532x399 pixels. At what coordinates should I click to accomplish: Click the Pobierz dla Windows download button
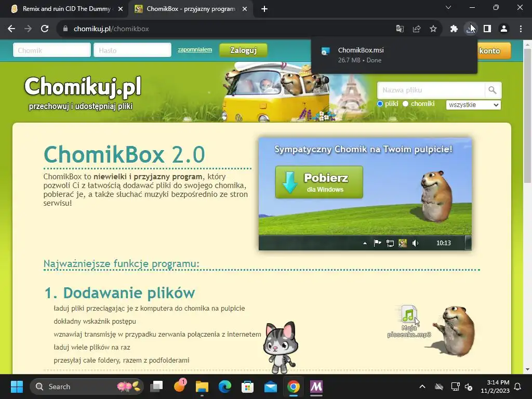click(319, 182)
